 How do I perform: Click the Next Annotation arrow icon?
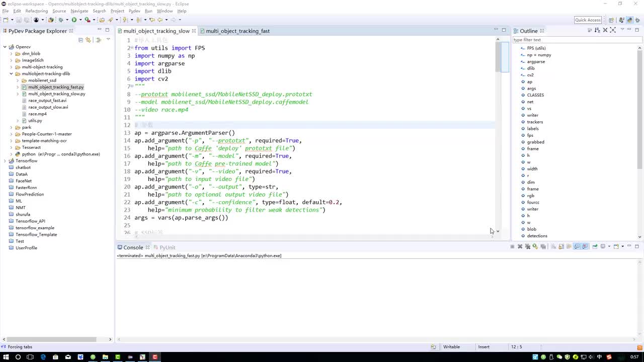[x=124, y=20]
